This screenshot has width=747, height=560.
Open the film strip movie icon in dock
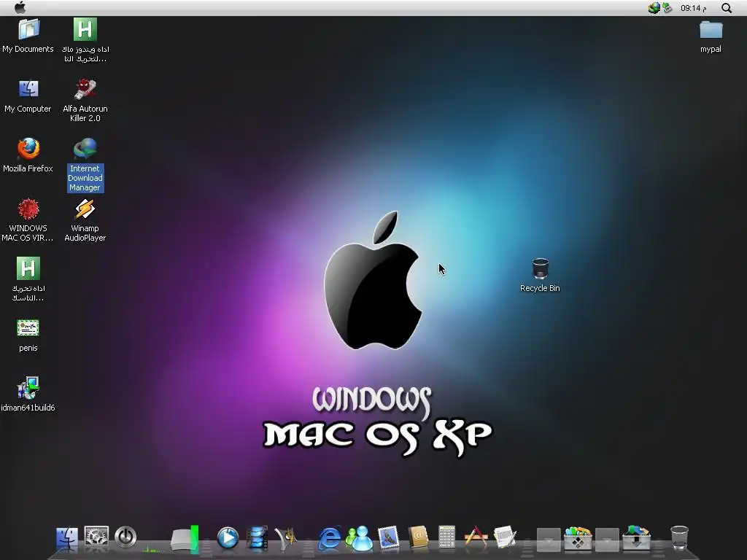click(258, 538)
